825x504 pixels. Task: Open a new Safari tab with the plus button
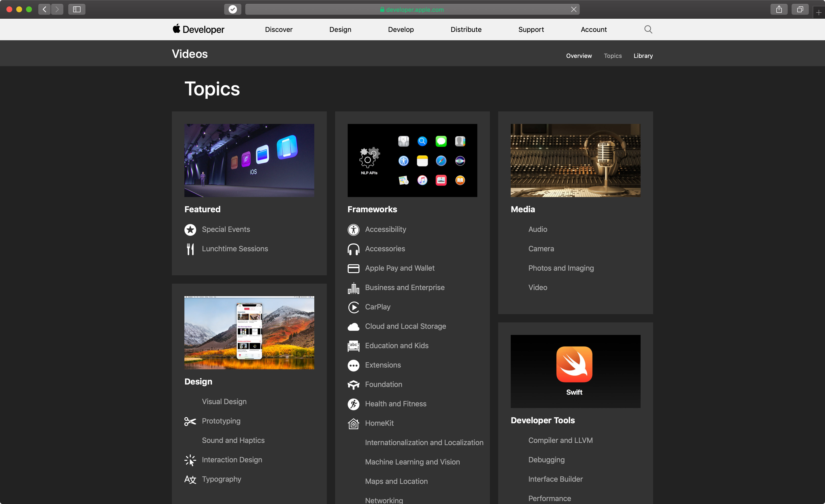(x=818, y=13)
